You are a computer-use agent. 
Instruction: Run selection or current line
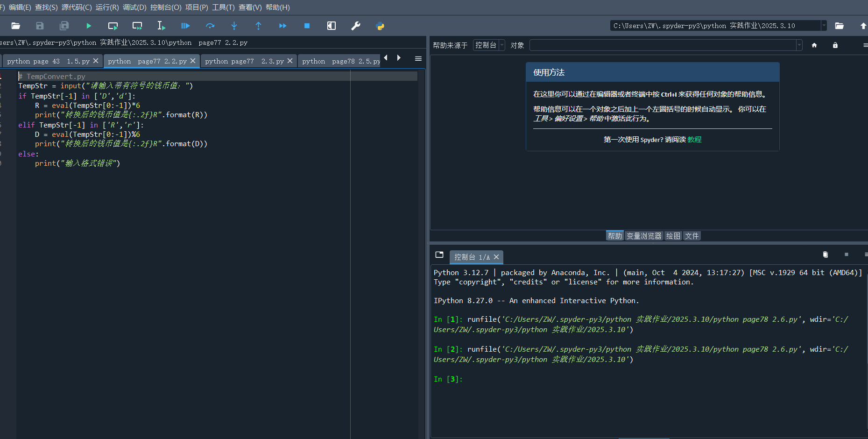coord(161,26)
